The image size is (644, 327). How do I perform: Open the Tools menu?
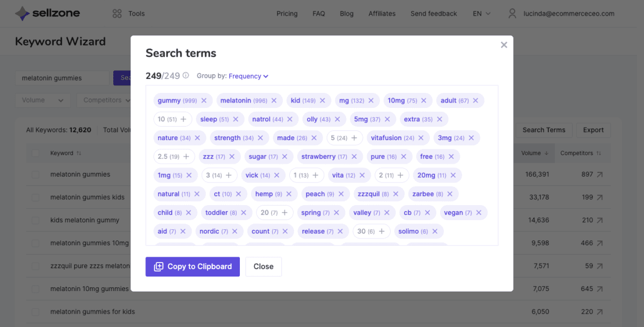pos(129,13)
